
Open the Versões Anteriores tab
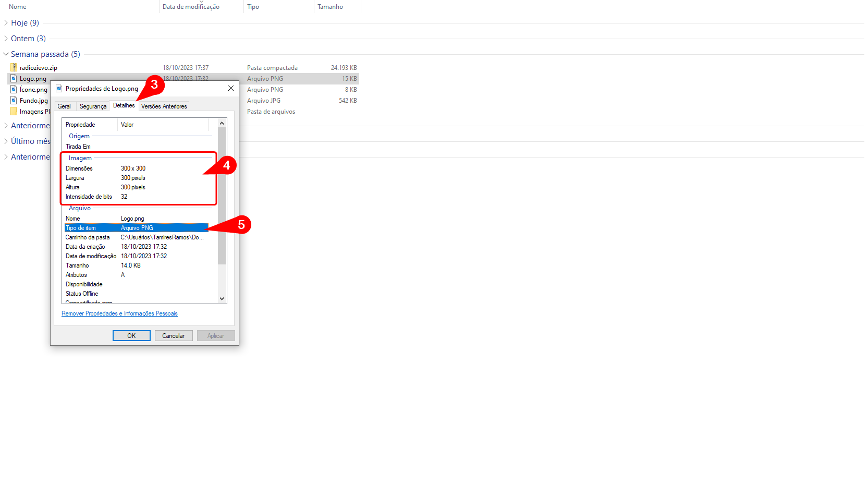[x=164, y=106]
